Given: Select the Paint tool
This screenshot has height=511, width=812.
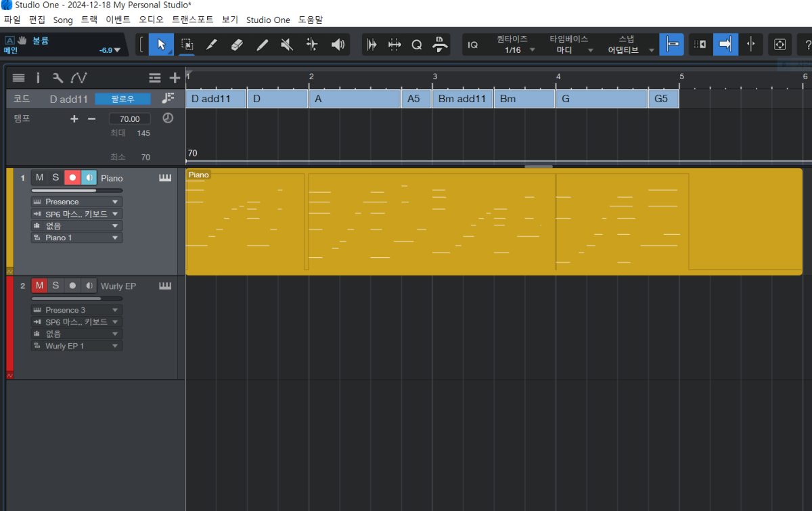Looking at the screenshot, I should pos(263,45).
